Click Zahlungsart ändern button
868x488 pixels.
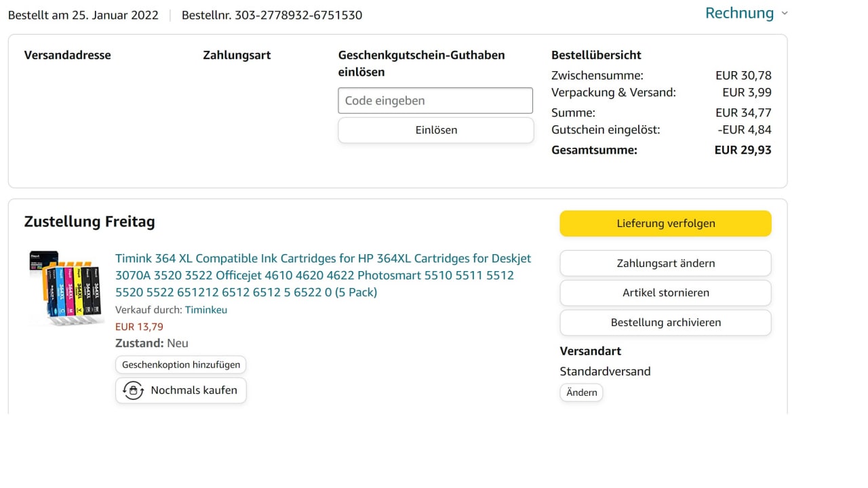pyautogui.click(x=665, y=263)
